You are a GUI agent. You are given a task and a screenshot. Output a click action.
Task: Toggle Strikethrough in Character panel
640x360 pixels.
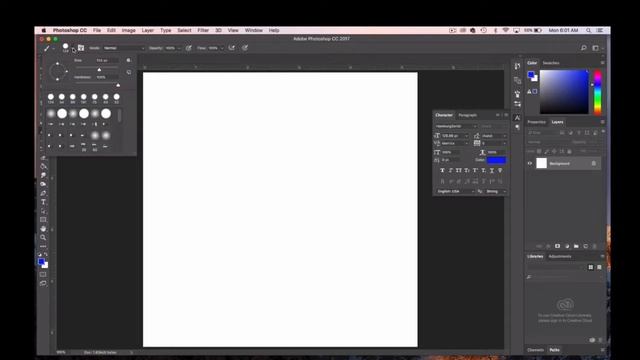point(500,170)
